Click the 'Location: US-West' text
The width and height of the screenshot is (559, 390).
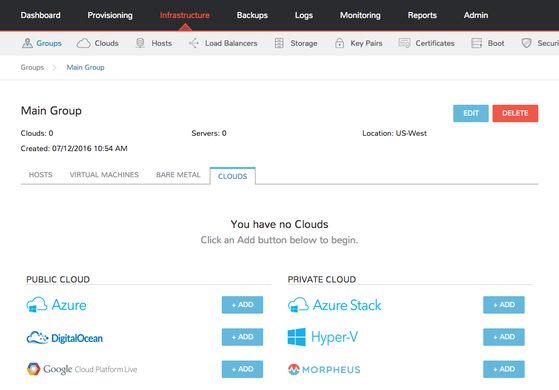click(394, 133)
